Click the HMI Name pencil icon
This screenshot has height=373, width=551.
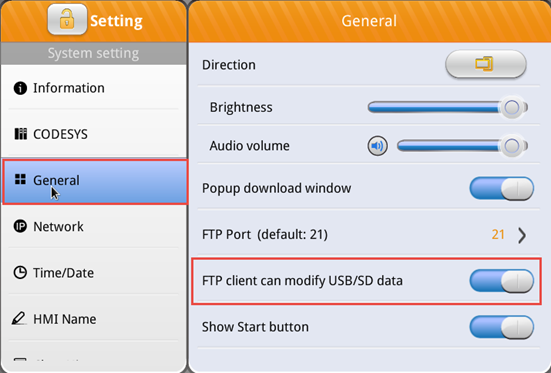[19, 318]
